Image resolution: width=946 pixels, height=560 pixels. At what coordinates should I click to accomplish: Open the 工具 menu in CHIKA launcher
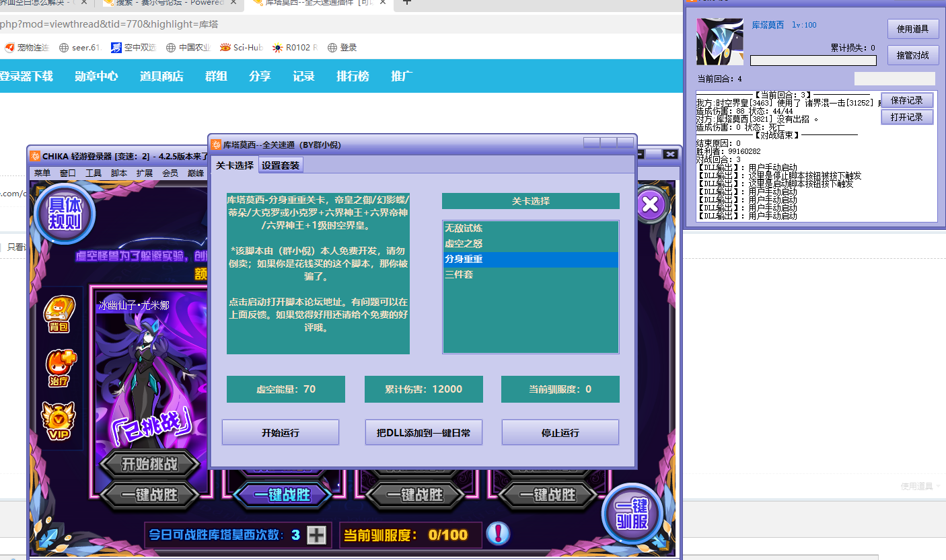click(94, 173)
